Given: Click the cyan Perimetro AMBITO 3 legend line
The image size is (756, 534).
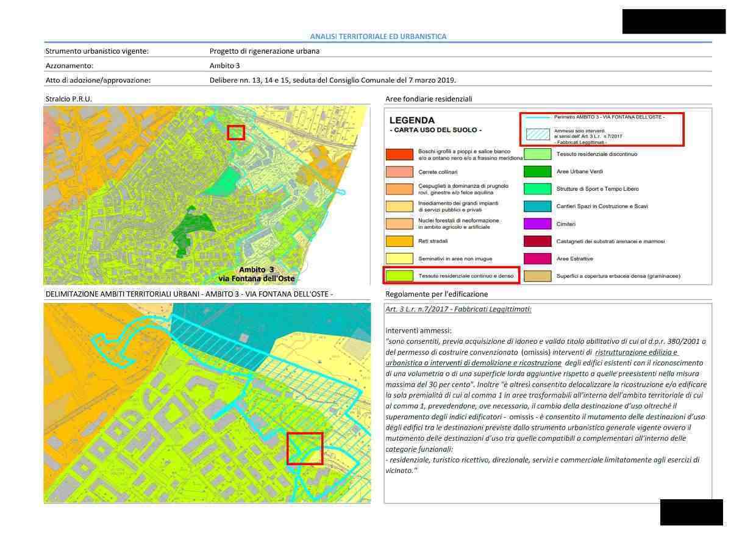Looking at the screenshot, I should coord(537,117).
